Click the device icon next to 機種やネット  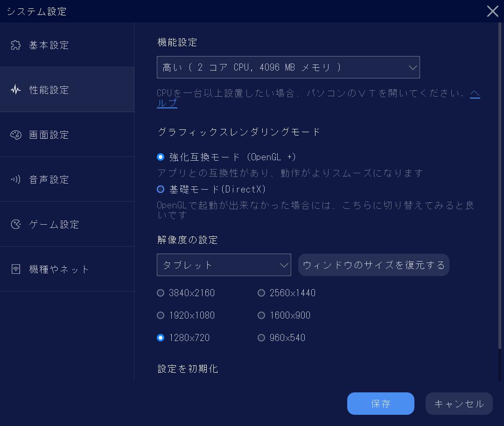pos(15,269)
